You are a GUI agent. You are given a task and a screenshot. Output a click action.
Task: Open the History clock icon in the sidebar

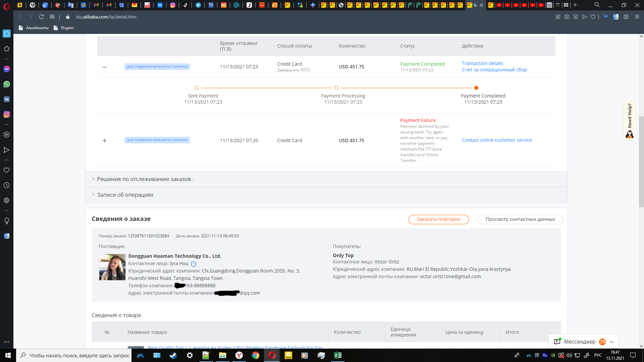6,185
